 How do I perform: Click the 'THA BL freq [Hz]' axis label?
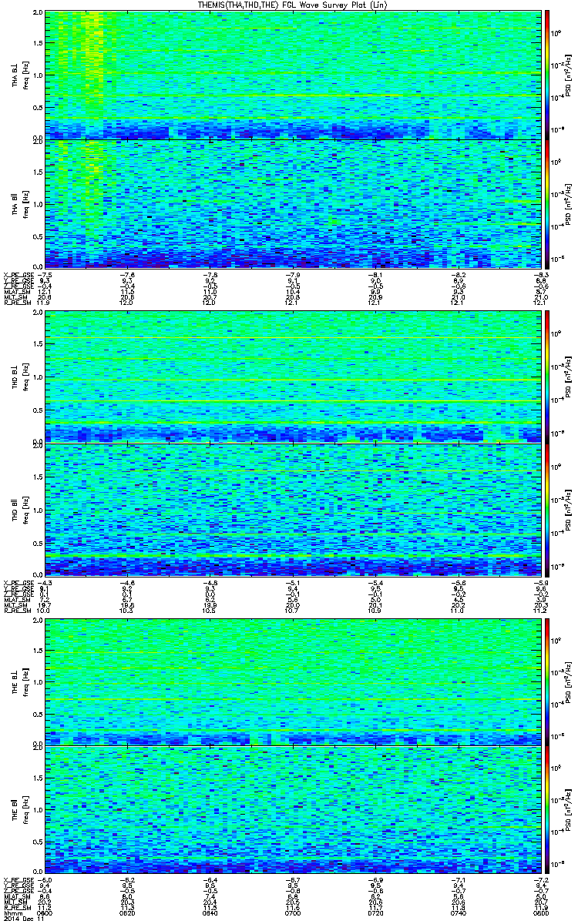pyautogui.click(x=18, y=75)
